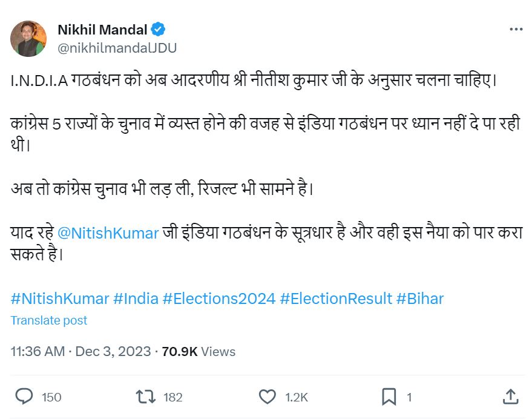Click the 11:36 AM Dec 3 timestamp
This screenshot has height=419, width=532.
(x=80, y=351)
